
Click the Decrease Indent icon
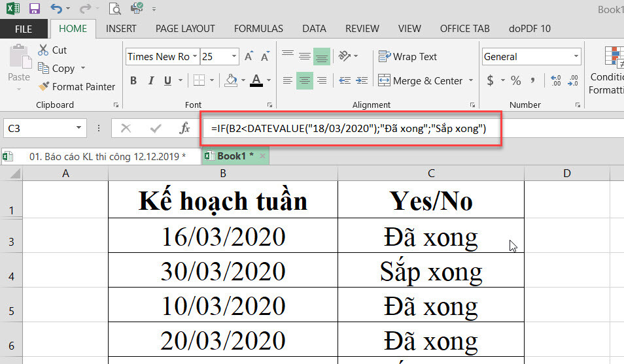tap(345, 80)
